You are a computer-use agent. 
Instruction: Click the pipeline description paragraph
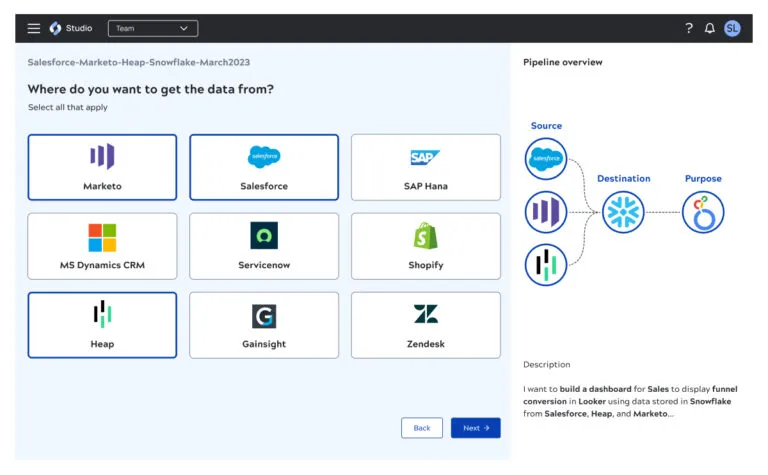(x=630, y=401)
